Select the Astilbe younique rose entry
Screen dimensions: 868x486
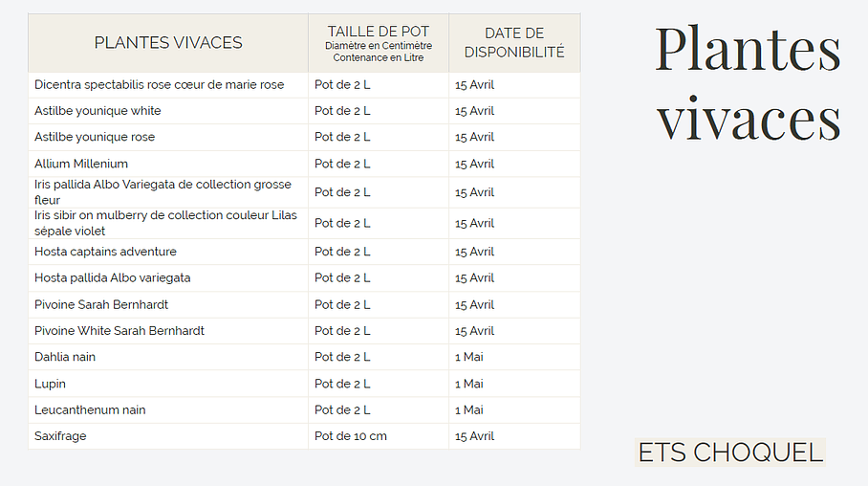pos(95,137)
